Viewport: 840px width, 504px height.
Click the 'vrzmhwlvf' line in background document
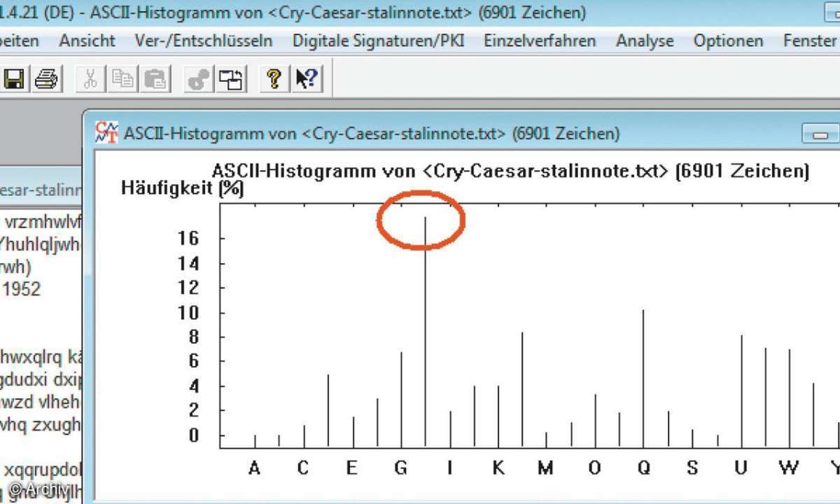[x=43, y=223]
